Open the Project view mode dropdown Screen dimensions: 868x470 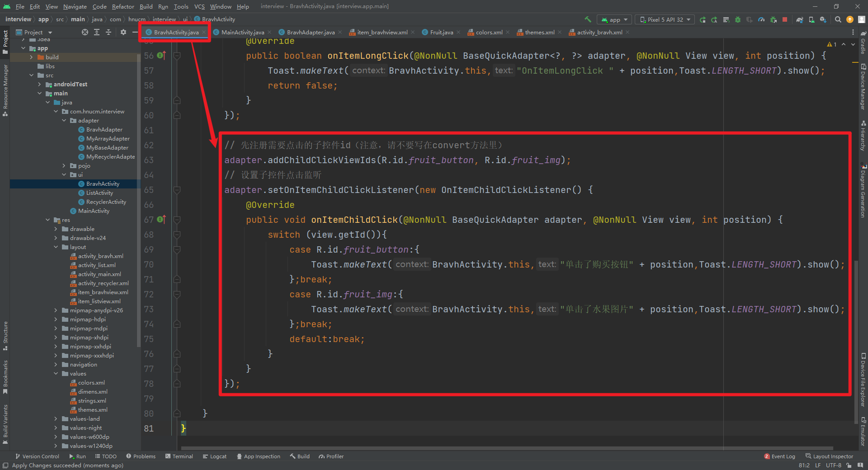(x=34, y=32)
